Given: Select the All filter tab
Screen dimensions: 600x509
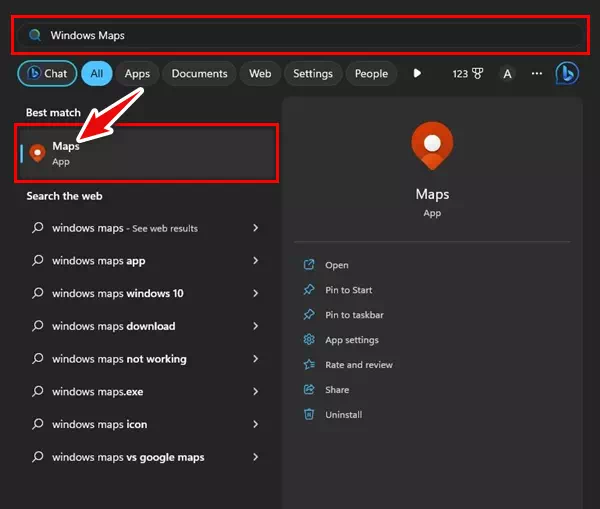Looking at the screenshot, I should (x=97, y=73).
